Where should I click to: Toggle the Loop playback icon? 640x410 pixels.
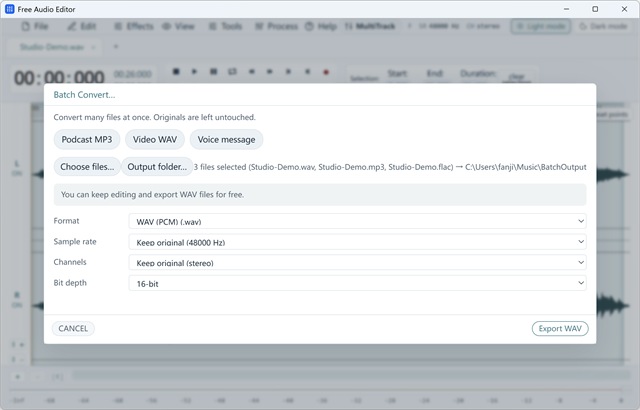coord(232,71)
